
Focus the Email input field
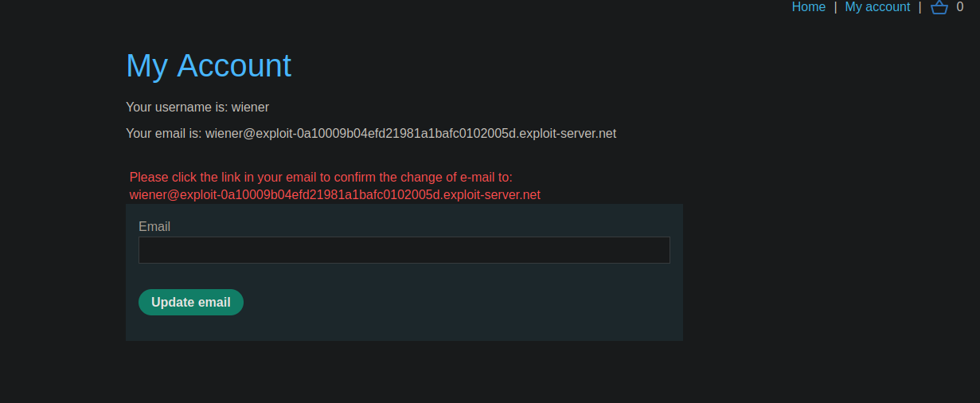(404, 250)
